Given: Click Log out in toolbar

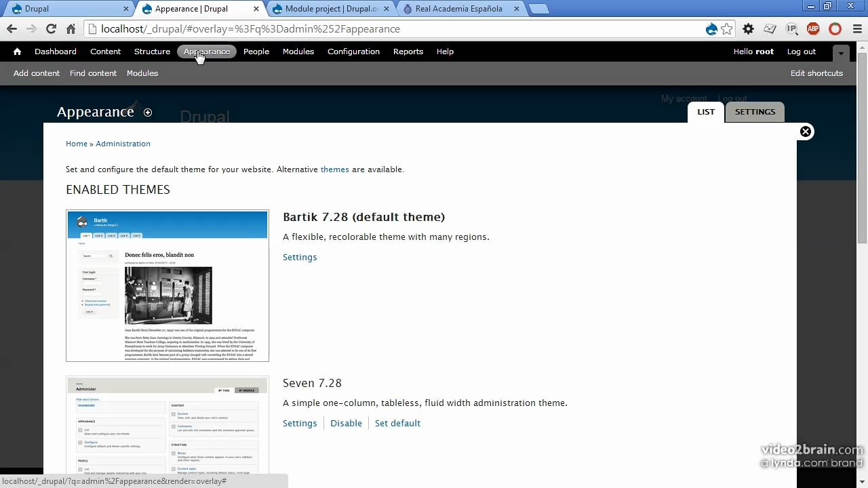Looking at the screenshot, I should click(802, 52).
